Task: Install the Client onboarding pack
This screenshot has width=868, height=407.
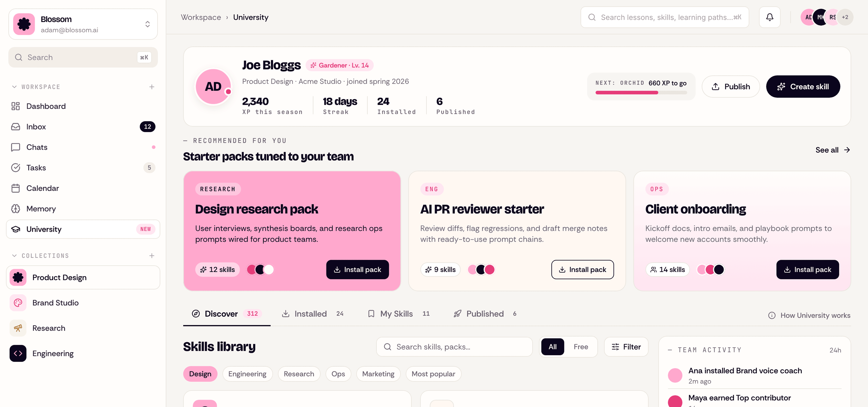Action: pyautogui.click(x=807, y=269)
